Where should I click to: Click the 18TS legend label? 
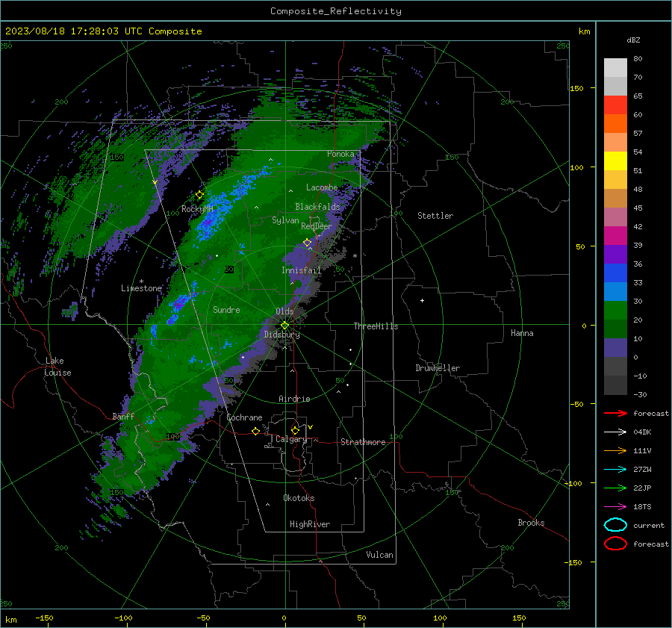(642, 507)
